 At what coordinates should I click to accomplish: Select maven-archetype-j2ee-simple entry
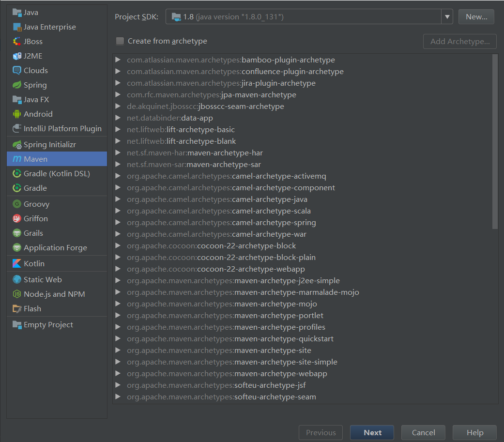tap(233, 281)
